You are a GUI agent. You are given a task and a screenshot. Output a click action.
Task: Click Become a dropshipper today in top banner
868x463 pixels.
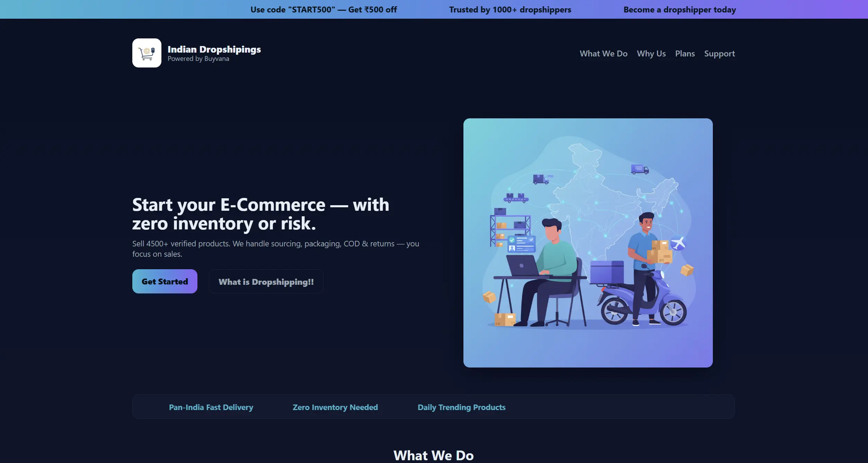point(680,9)
